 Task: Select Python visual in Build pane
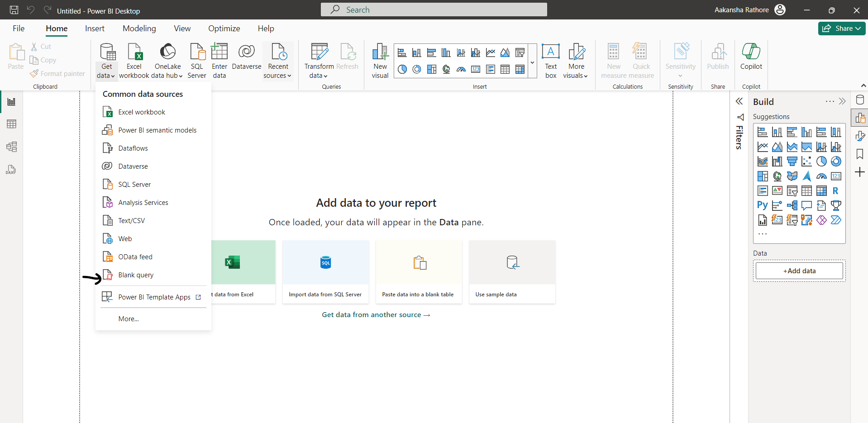point(763,205)
